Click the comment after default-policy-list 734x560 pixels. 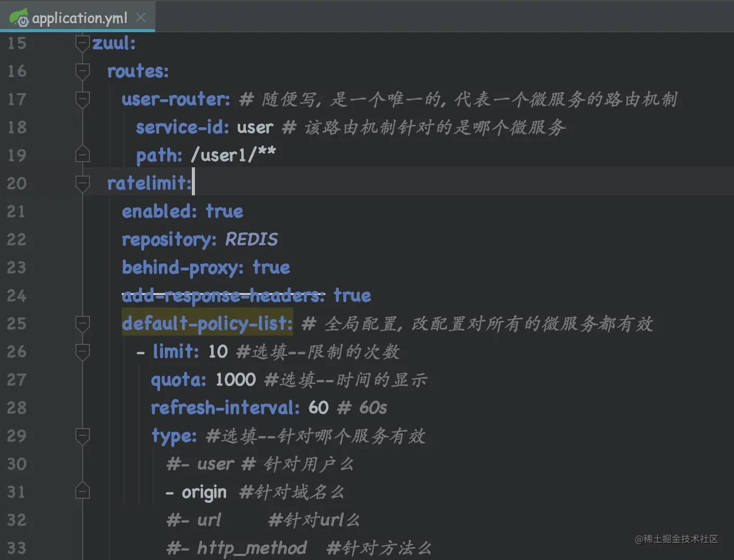(477, 324)
